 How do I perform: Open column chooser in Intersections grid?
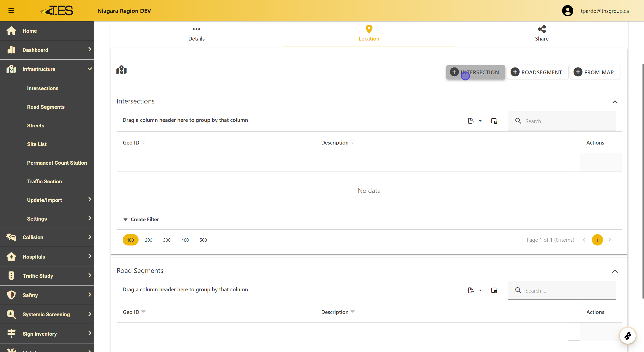coord(494,121)
